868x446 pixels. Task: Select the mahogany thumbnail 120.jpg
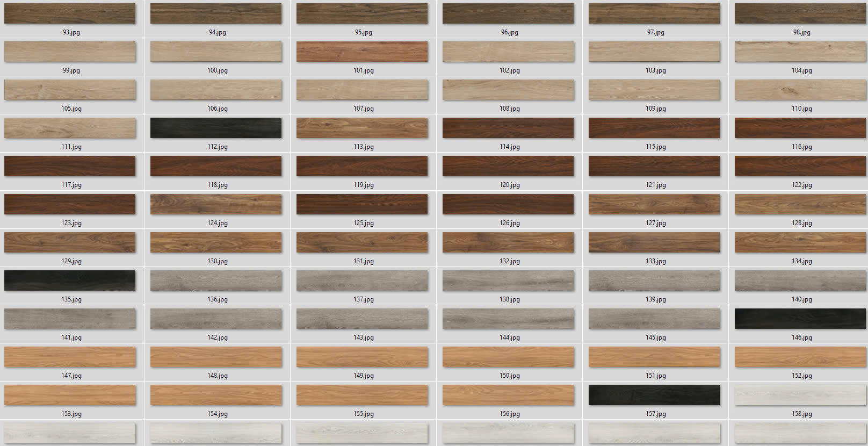tap(508, 166)
